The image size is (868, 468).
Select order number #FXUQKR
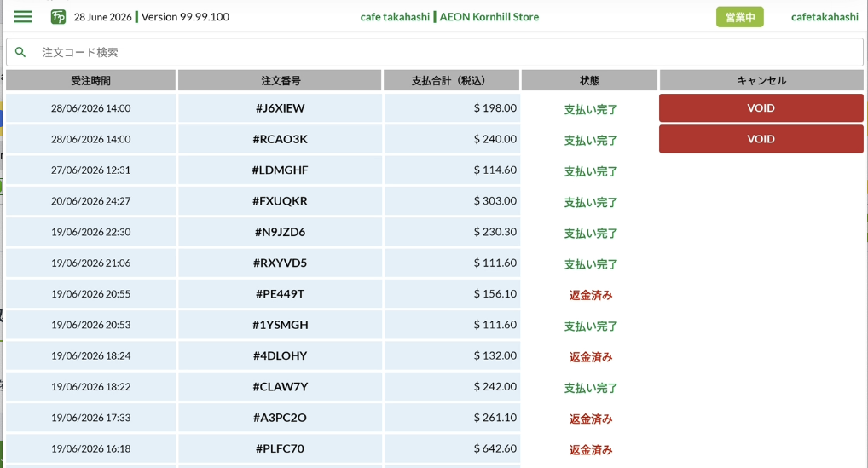281,201
